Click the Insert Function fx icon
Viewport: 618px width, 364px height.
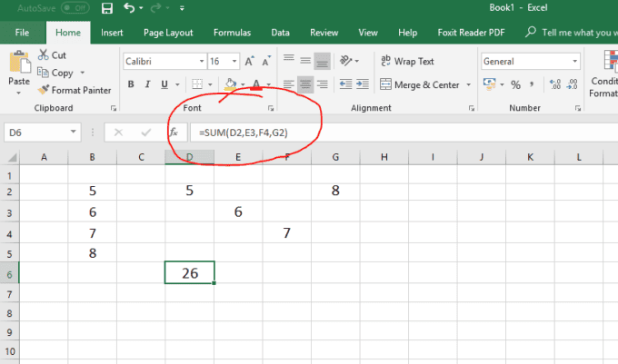pyautogui.click(x=174, y=133)
